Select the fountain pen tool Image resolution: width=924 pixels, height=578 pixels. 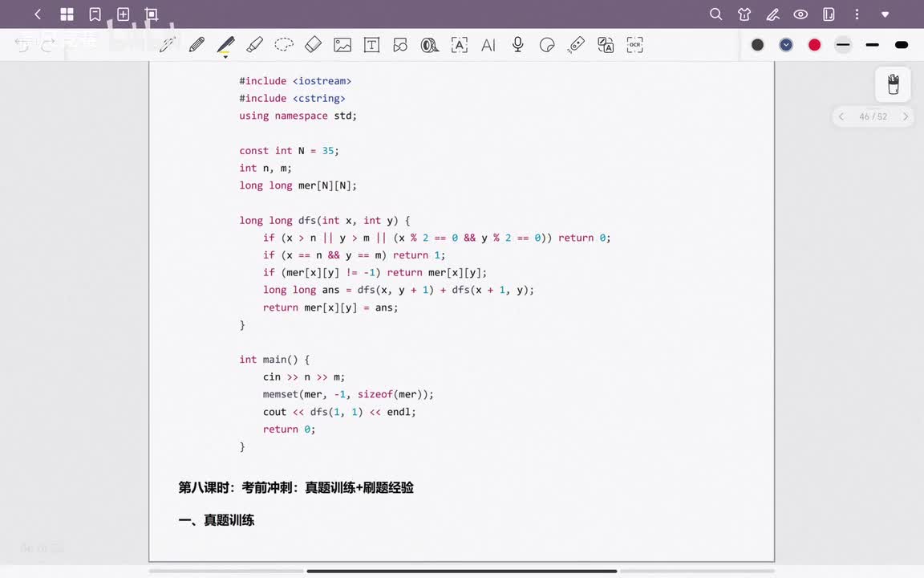[x=168, y=45]
